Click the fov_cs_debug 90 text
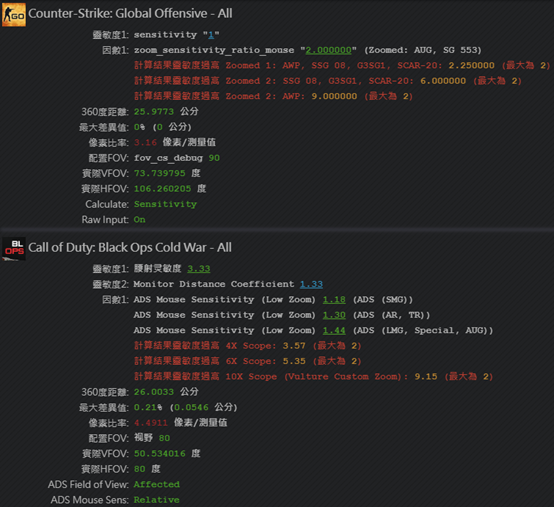 177,158
